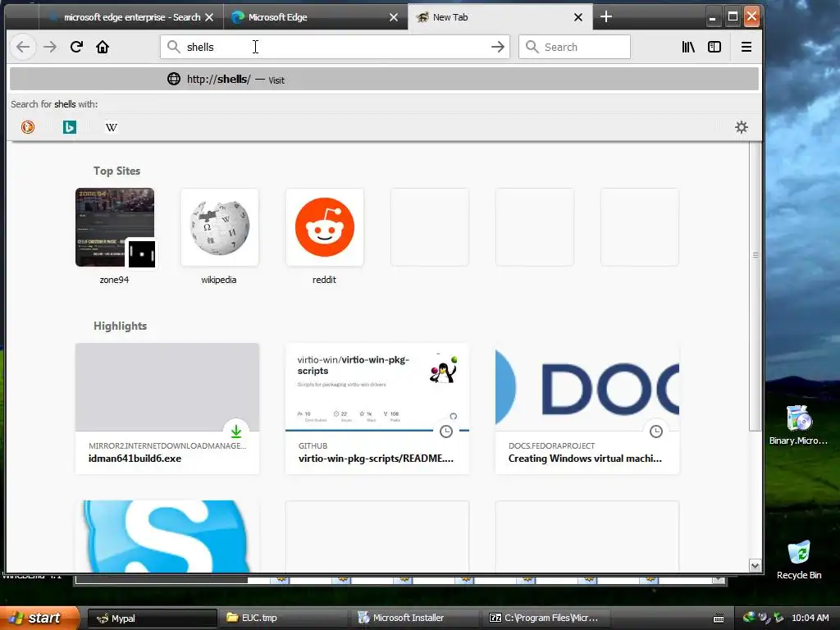The width and height of the screenshot is (840, 630).
Task: Search shells with Wikipedia W icon
Action: pyautogui.click(x=112, y=127)
